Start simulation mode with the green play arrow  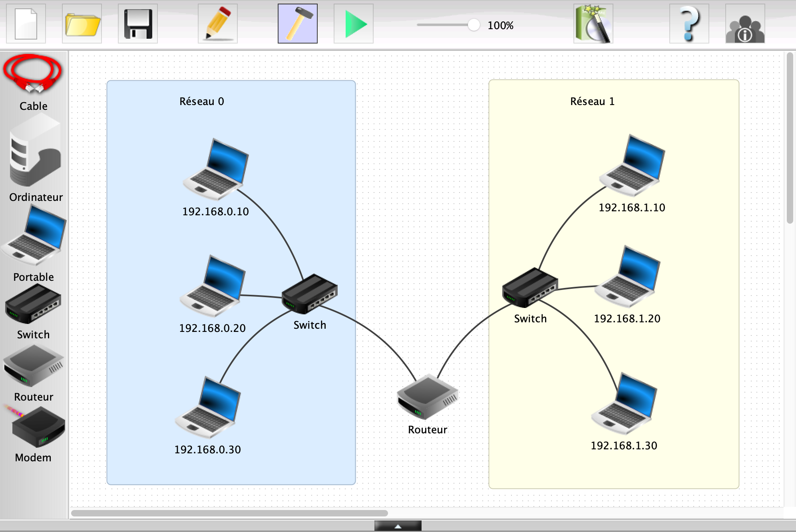[x=354, y=24]
